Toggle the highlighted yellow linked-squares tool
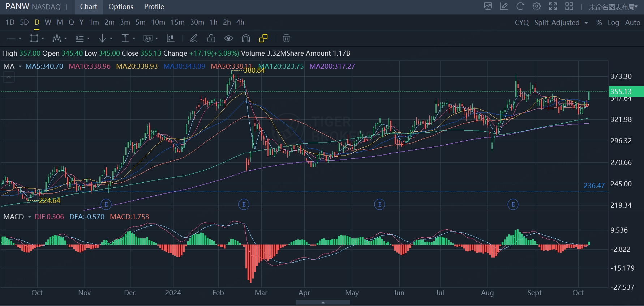This screenshot has height=306, width=644. [263, 38]
